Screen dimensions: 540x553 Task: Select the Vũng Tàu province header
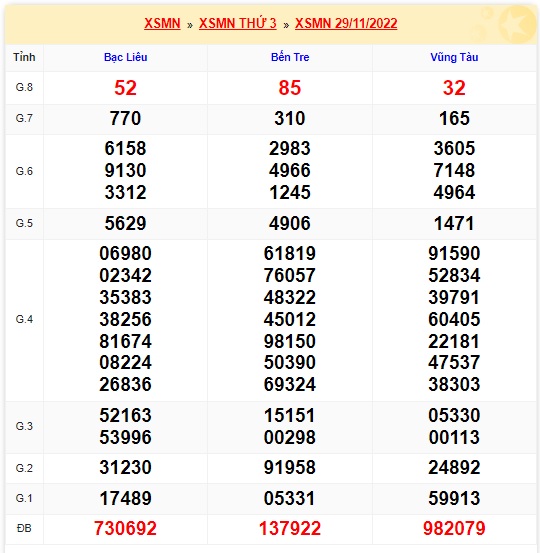[x=454, y=57]
